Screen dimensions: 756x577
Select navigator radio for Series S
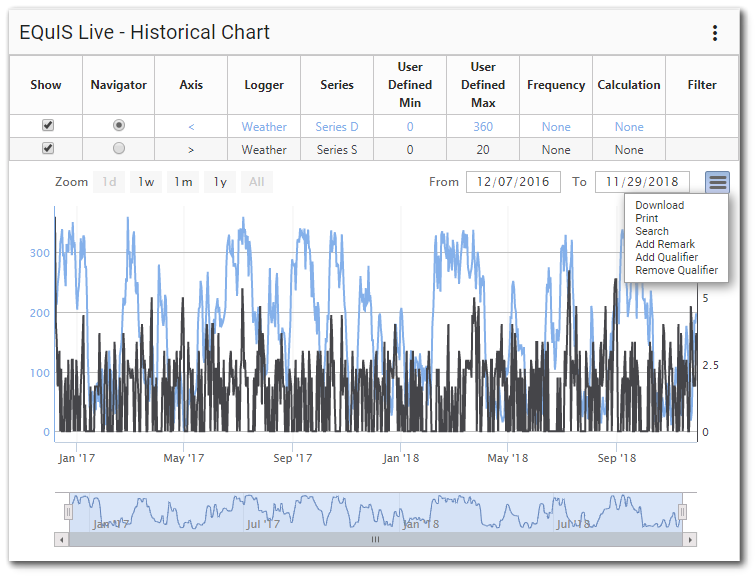119,148
